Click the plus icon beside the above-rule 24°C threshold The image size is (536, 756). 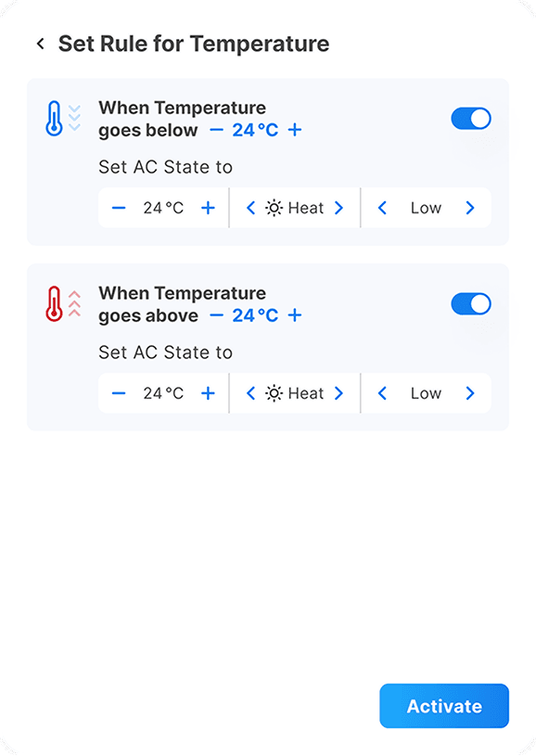click(295, 315)
